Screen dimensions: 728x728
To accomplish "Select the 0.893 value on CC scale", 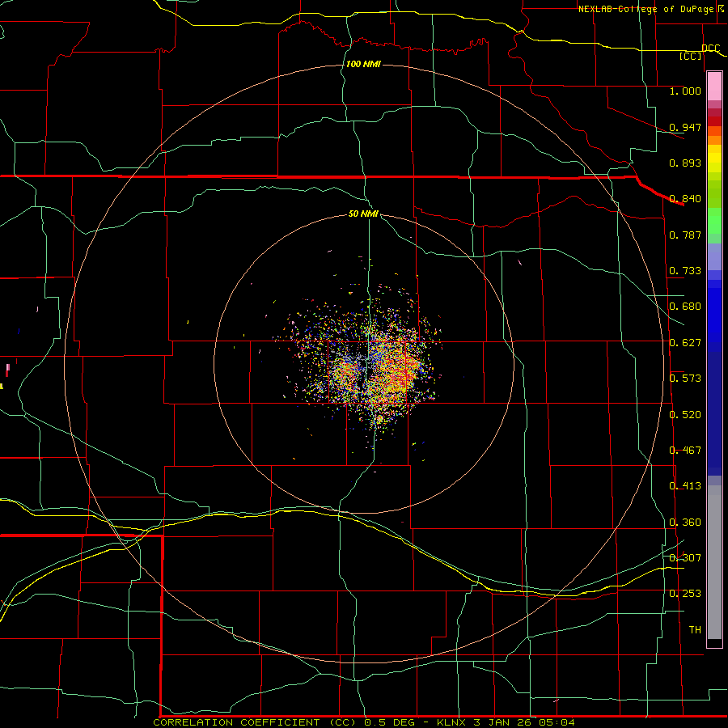I will 685,163.
